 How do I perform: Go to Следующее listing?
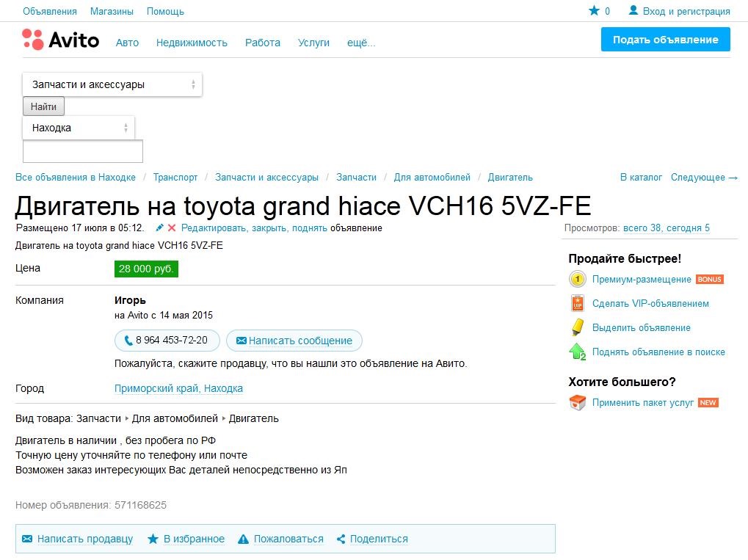tap(704, 177)
